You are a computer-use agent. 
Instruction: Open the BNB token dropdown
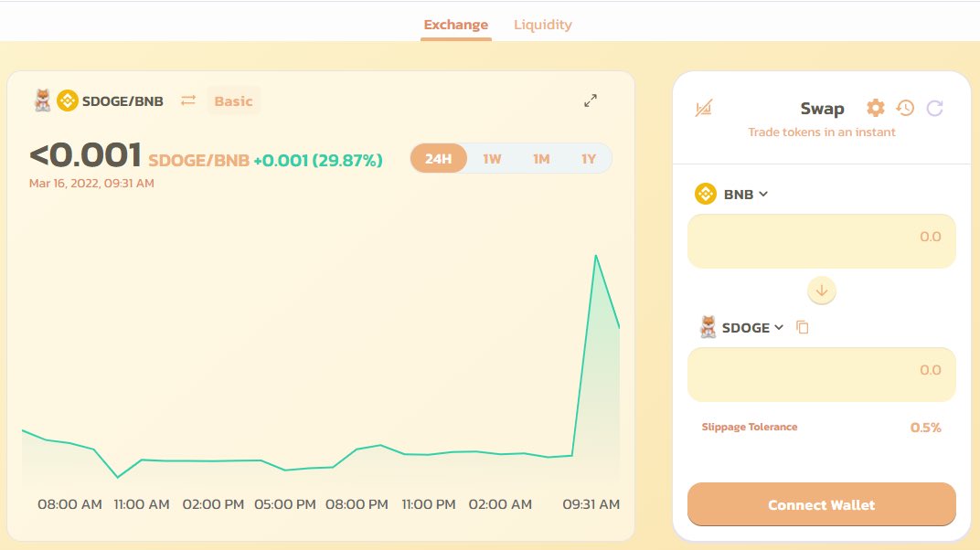tap(731, 195)
